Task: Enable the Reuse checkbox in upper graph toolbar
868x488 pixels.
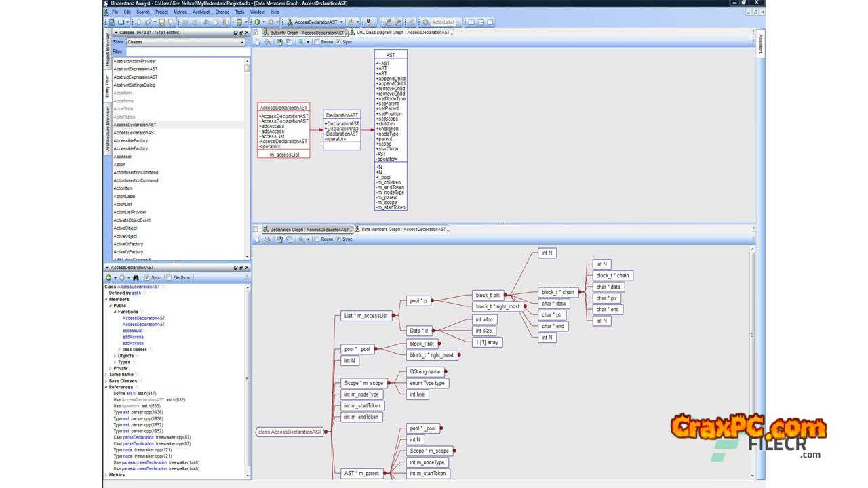Action: pyautogui.click(x=317, y=42)
